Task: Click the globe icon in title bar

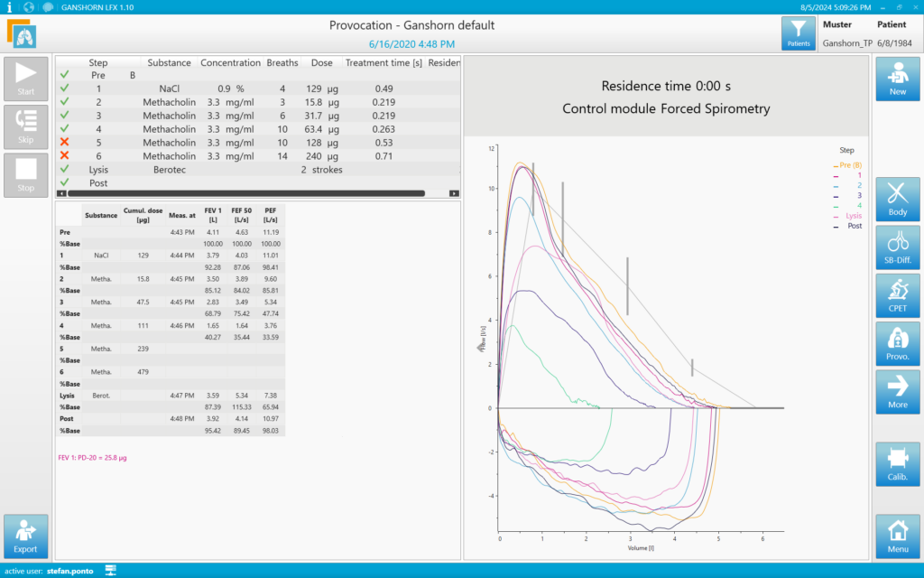Action: click(x=28, y=7)
